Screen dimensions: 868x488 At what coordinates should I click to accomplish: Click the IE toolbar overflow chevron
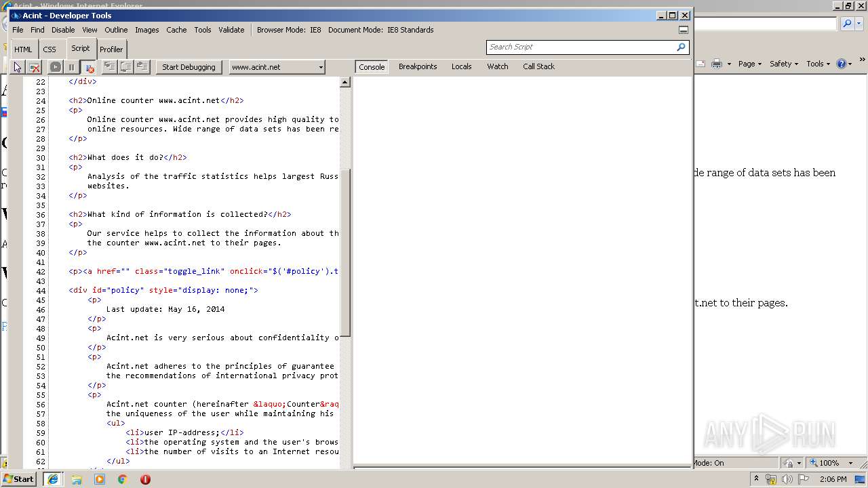[863, 61]
